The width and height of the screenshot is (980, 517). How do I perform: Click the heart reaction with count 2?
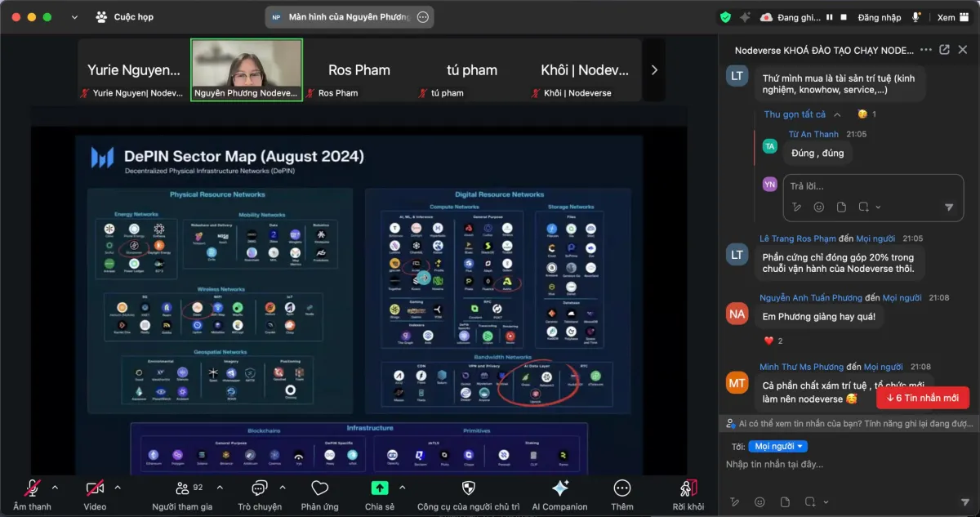pyautogui.click(x=773, y=341)
